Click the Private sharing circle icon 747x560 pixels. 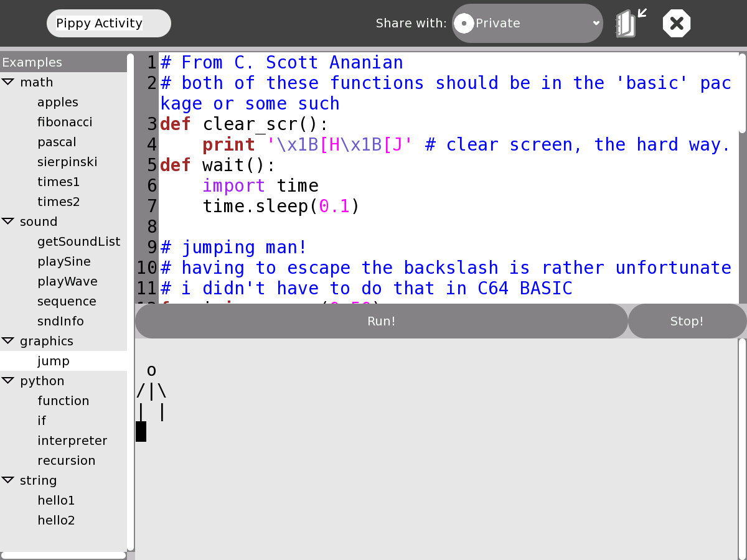pyautogui.click(x=464, y=24)
